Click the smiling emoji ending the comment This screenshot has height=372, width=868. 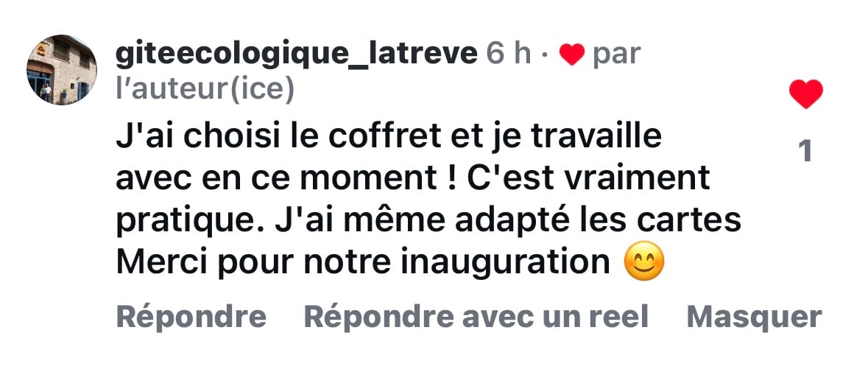coord(643,263)
